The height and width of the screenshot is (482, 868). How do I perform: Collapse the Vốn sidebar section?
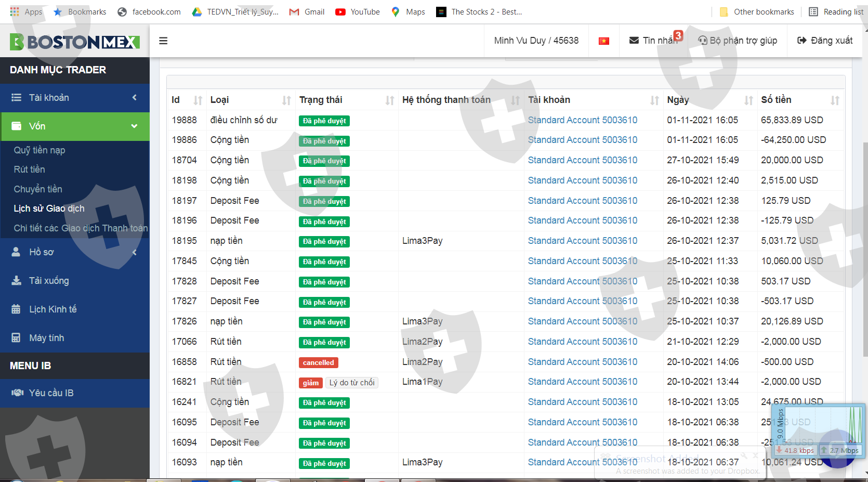(x=75, y=126)
